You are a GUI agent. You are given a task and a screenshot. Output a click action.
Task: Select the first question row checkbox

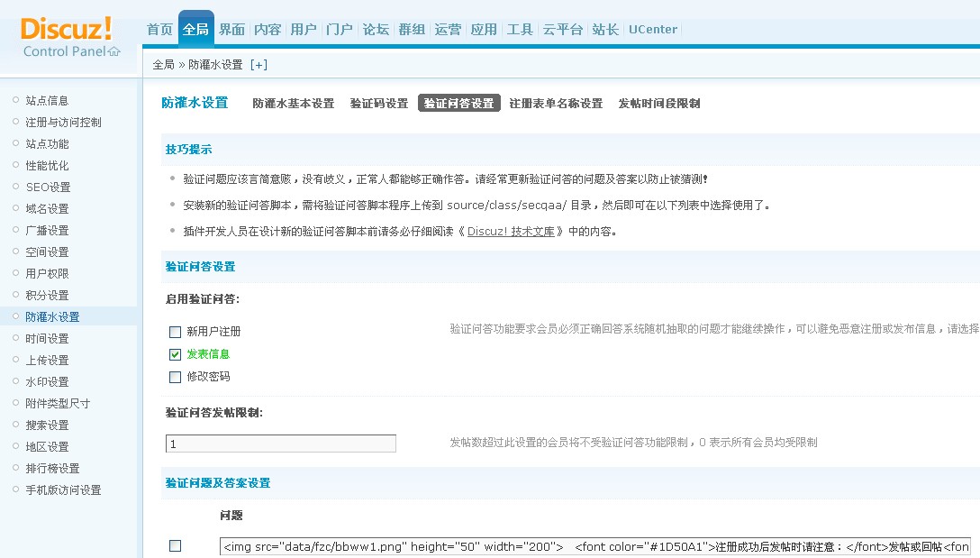tap(176, 546)
